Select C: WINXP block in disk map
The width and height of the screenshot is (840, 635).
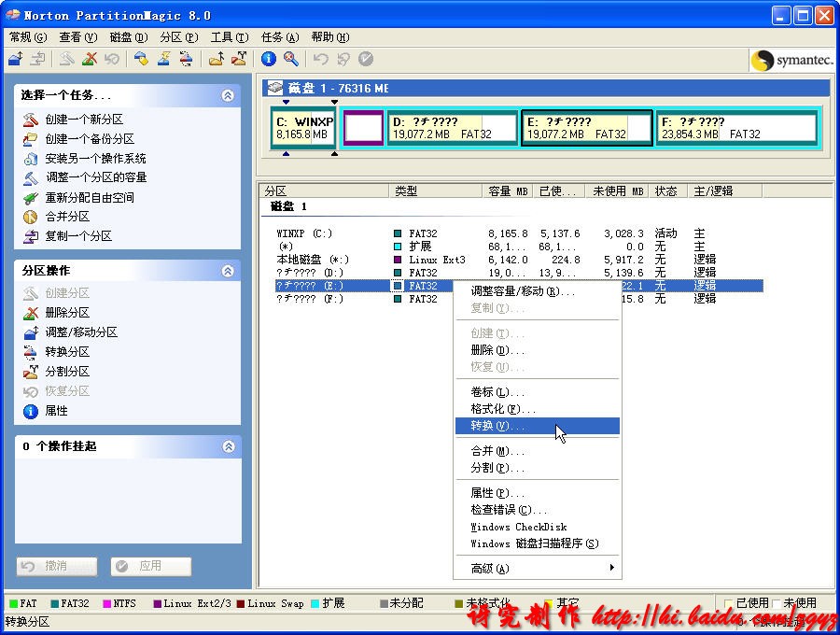(x=303, y=128)
